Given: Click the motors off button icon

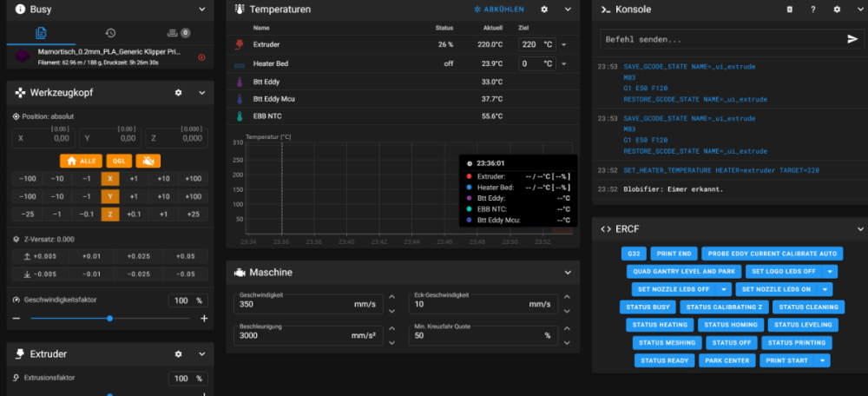Looking at the screenshot, I should (148, 162).
